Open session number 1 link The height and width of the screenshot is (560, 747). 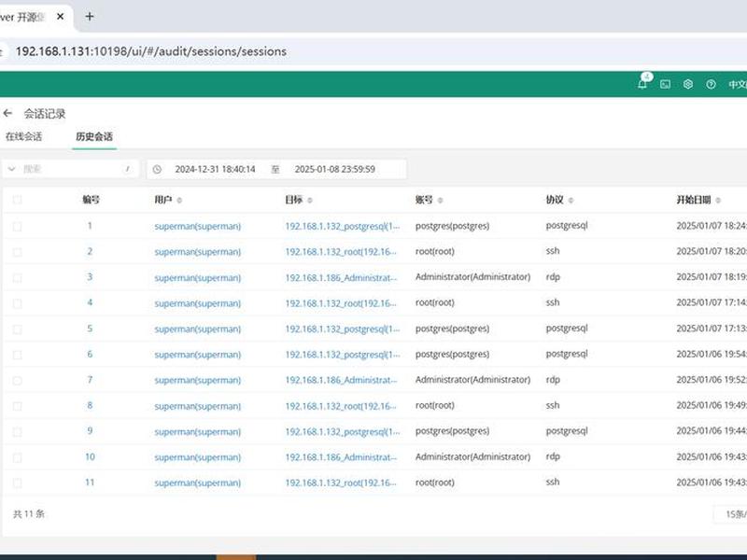(x=90, y=226)
